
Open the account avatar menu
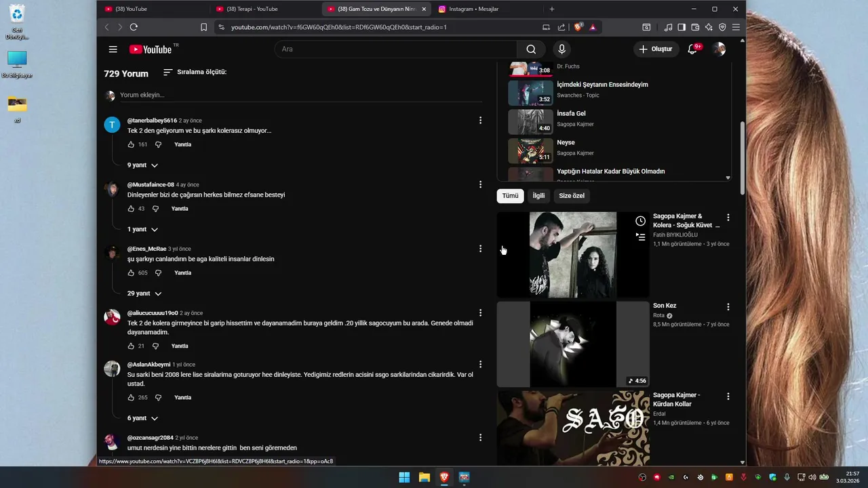click(x=719, y=49)
